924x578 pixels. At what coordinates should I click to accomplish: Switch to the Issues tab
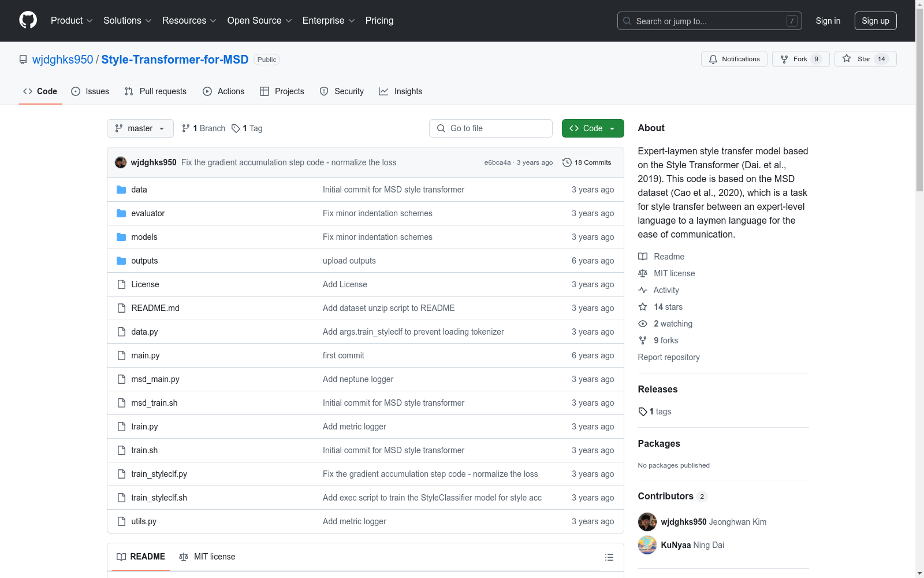[x=90, y=91]
